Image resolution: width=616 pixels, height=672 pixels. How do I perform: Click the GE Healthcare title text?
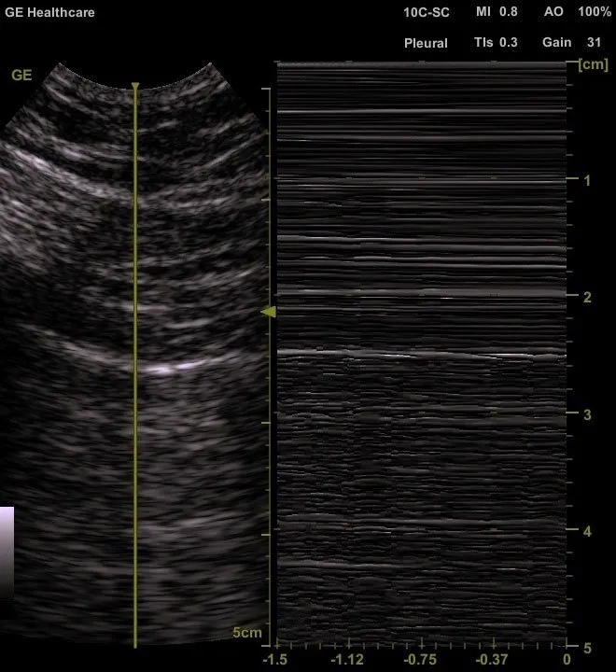point(49,13)
